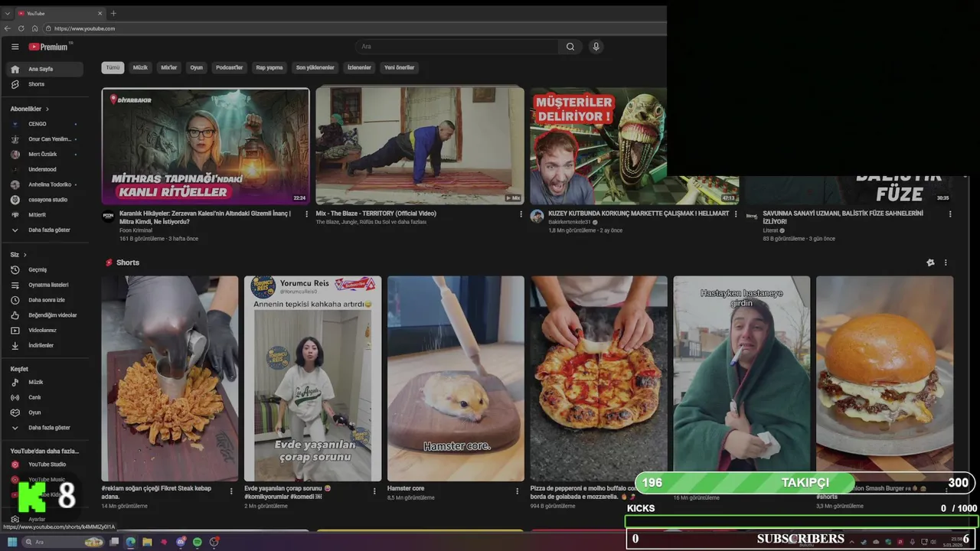Image resolution: width=980 pixels, height=551 pixels.
Task: Click the browser address bar URL
Action: click(84, 28)
